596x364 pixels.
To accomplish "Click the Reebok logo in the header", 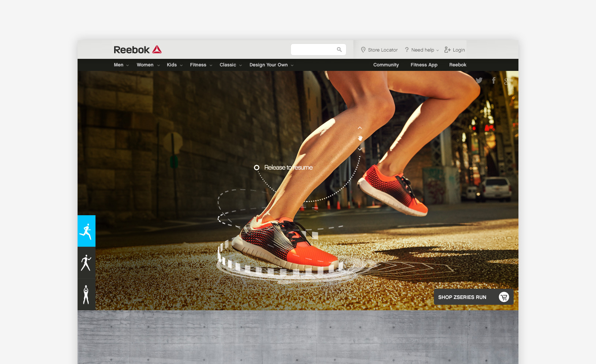I will point(138,50).
